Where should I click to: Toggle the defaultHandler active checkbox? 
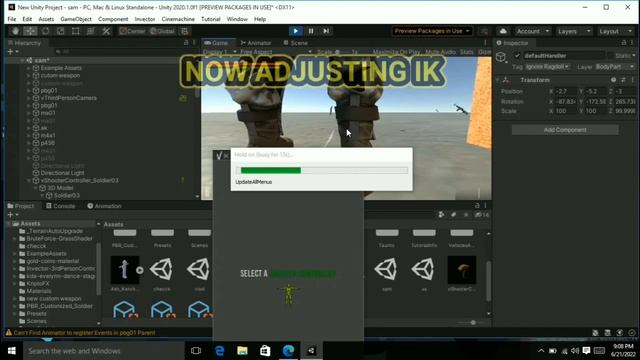(517, 56)
